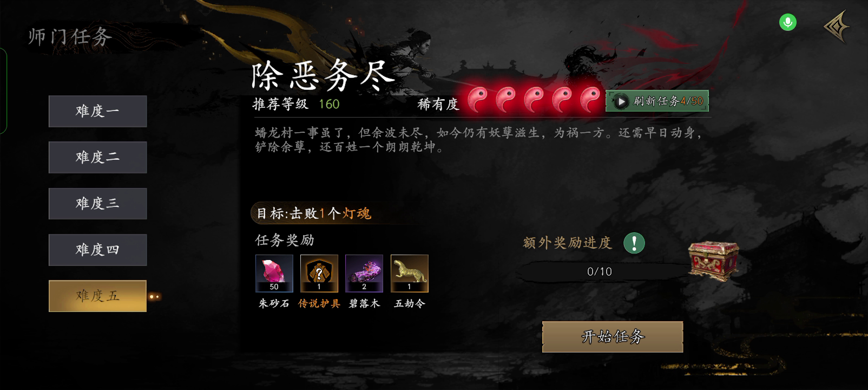868x390 pixels.
Task: Click the golden back arrow emblem
Action: (837, 27)
